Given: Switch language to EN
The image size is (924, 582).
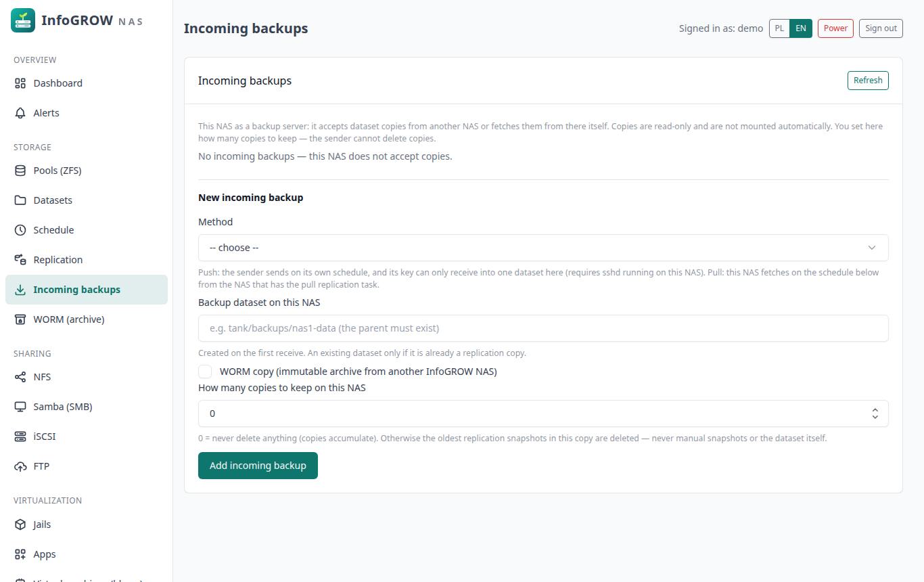Looking at the screenshot, I should point(801,28).
